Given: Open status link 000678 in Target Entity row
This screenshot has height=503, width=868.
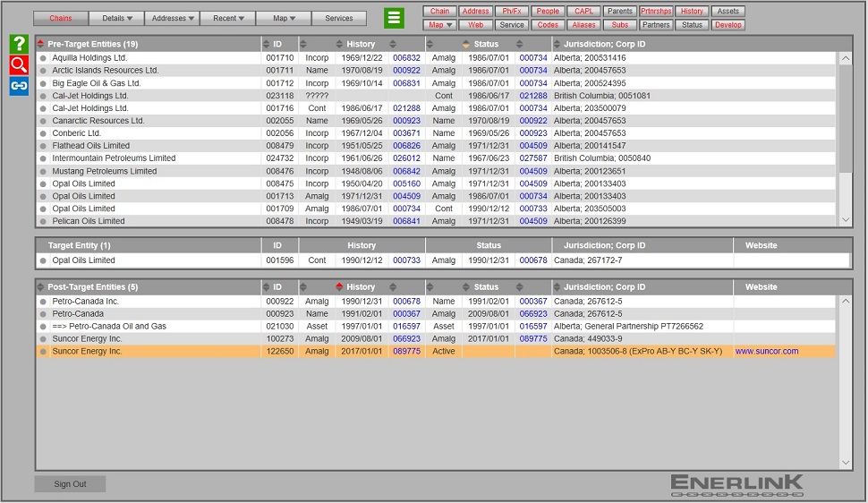Looking at the screenshot, I should coord(533,260).
